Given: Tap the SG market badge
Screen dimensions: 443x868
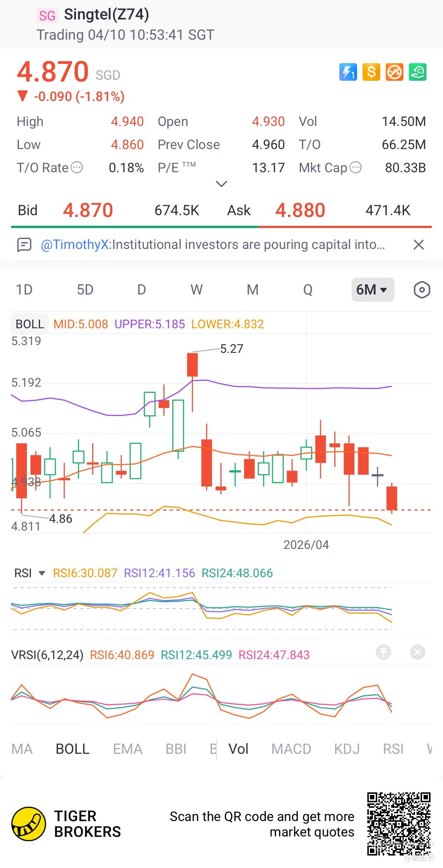Looking at the screenshot, I should 47,15.
